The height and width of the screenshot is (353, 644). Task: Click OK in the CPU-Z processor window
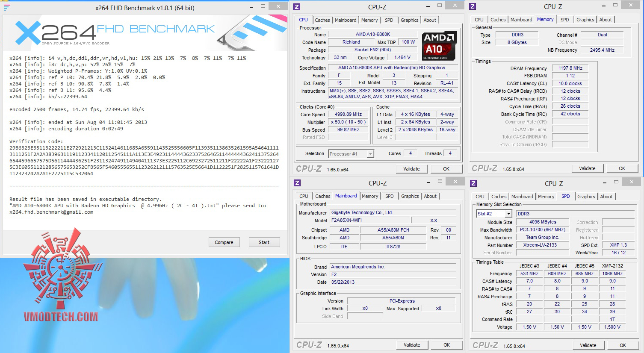pyautogui.click(x=446, y=169)
